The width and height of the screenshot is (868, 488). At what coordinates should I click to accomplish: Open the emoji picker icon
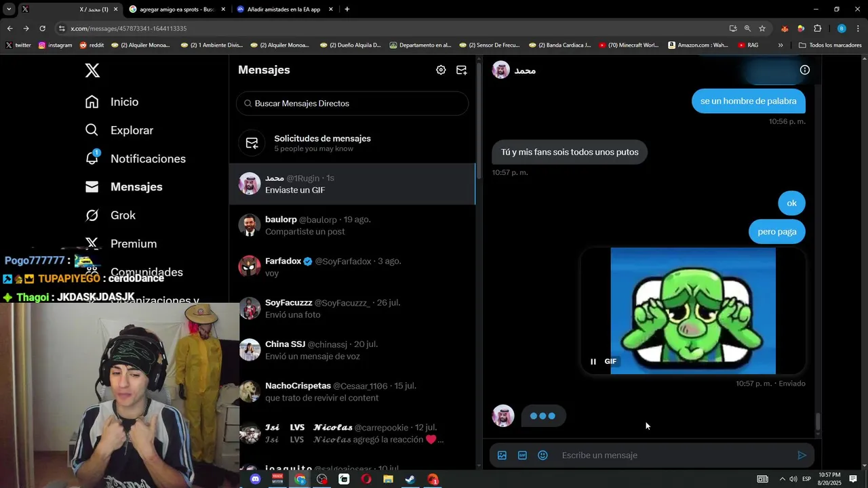(542, 455)
